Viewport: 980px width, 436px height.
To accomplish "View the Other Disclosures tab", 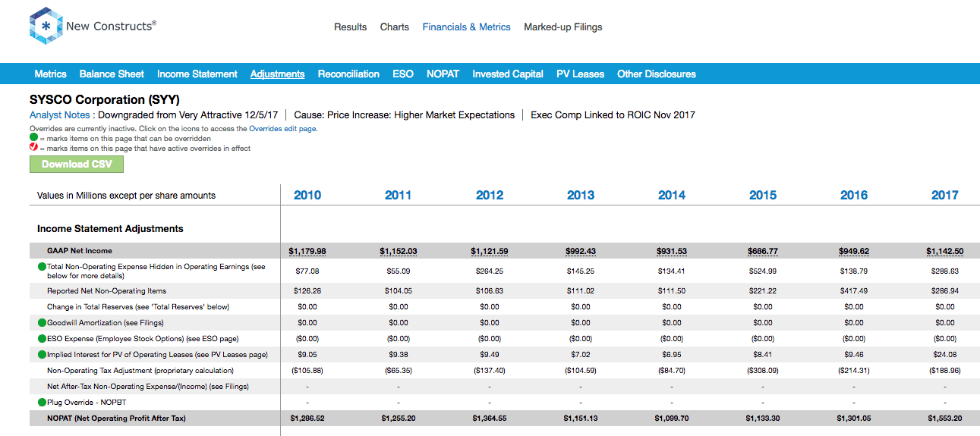I will 657,74.
